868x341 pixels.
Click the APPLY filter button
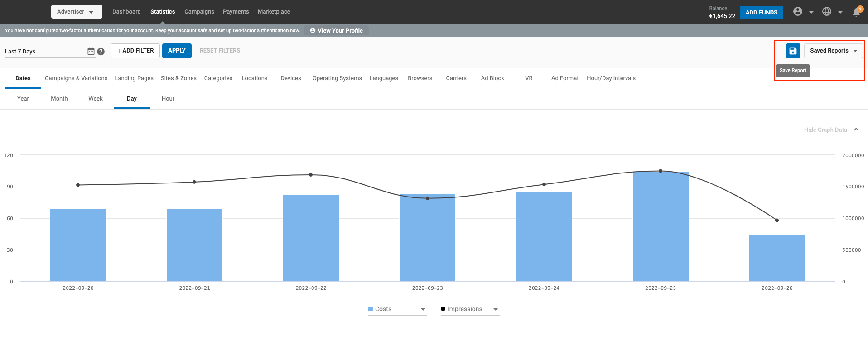(x=177, y=51)
